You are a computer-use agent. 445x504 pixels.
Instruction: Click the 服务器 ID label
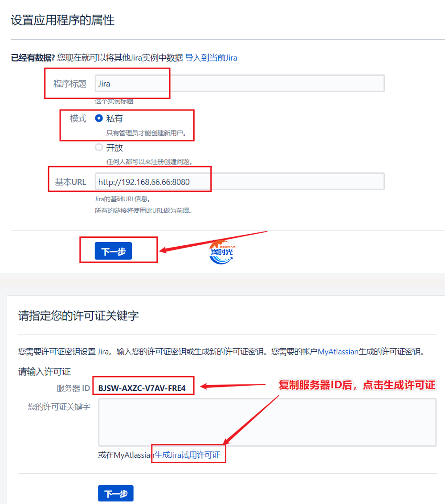coord(73,388)
